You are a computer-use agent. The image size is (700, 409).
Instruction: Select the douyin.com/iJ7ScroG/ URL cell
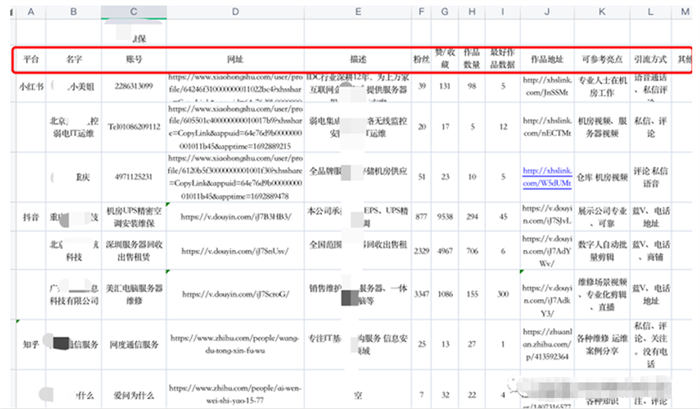pos(235,294)
